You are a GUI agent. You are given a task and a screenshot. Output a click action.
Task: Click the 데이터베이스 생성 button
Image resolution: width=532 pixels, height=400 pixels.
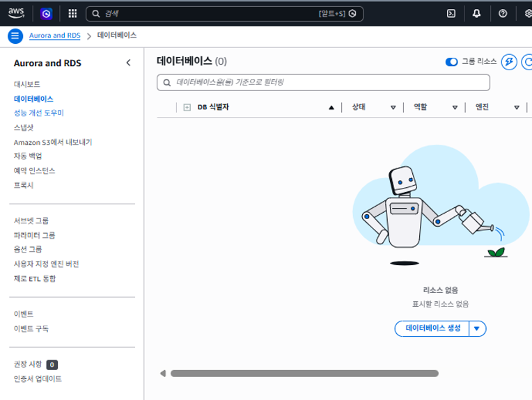(x=432, y=328)
